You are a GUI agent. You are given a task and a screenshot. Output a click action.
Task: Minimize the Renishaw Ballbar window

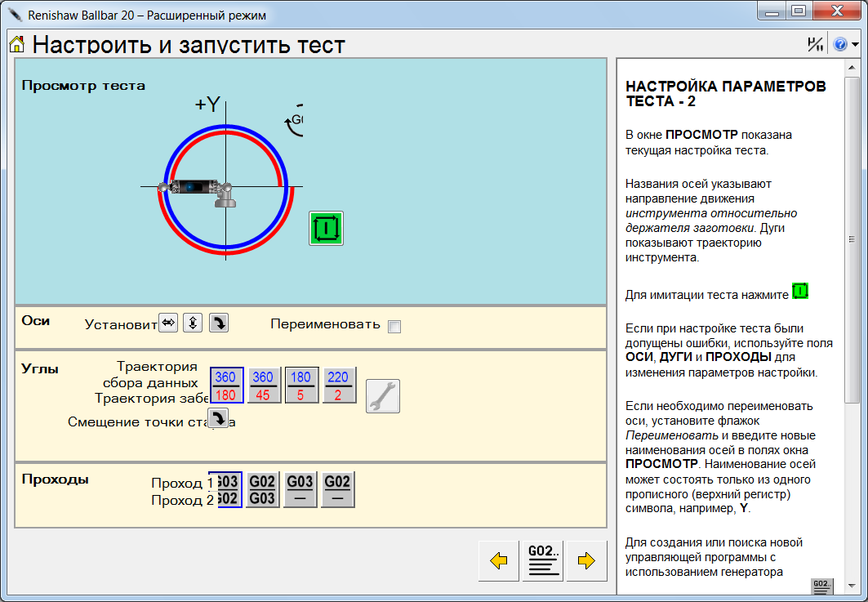tap(772, 11)
